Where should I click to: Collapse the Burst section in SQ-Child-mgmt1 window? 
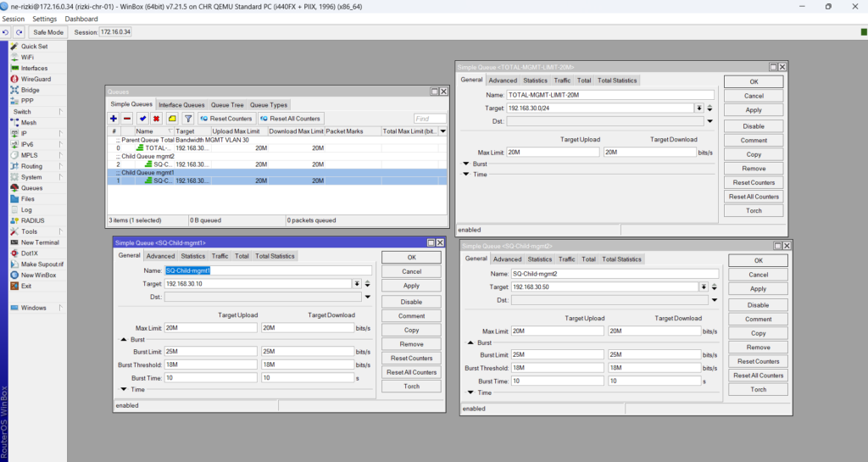[x=124, y=340]
